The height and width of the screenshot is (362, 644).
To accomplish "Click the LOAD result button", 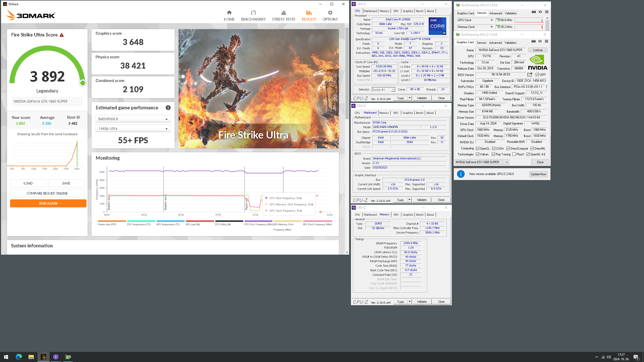I will 28,183.
